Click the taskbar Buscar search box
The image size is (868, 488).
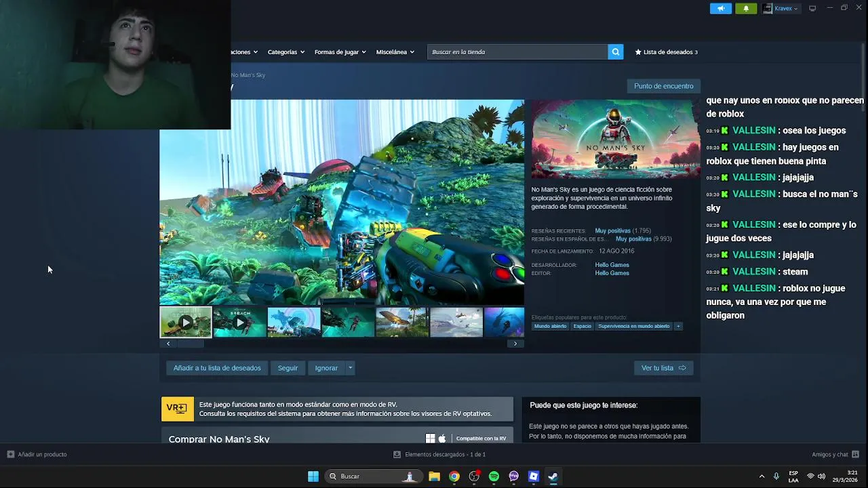373,476
